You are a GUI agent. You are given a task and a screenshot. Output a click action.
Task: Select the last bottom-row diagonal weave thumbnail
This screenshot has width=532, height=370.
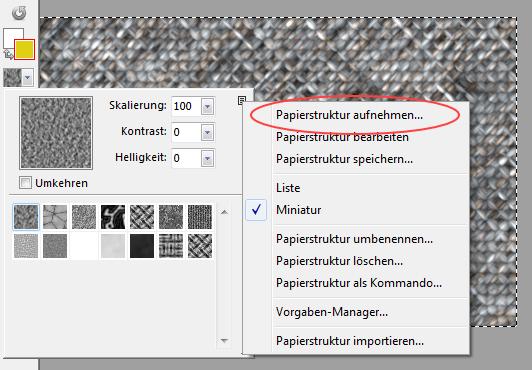point(200,246)
